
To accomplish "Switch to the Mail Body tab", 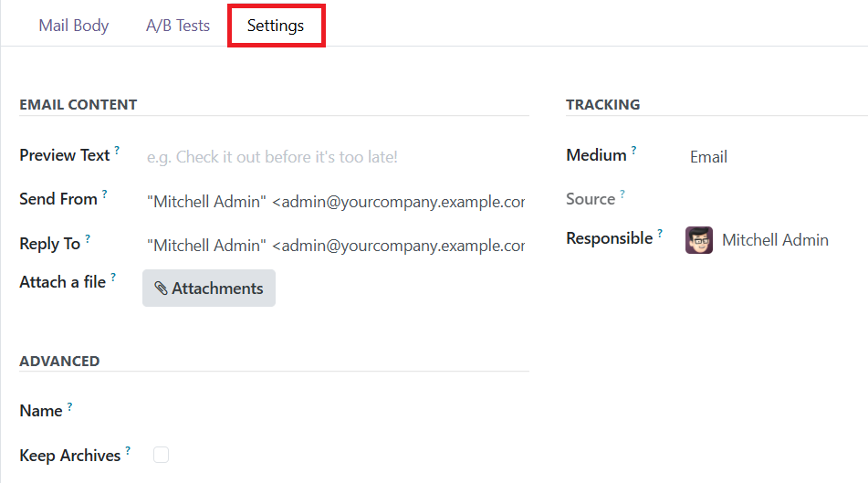I will [74, 26].
